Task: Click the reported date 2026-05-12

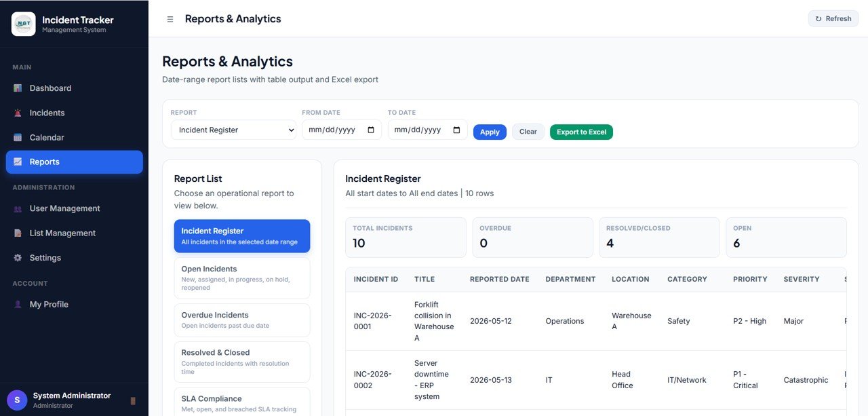Action: point(492,321)
